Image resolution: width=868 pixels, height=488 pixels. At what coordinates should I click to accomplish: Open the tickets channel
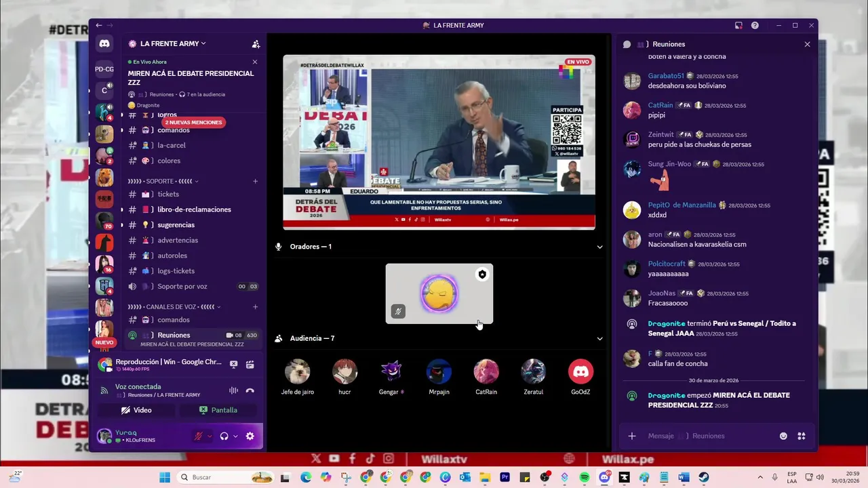pyautogui.click(x=193, y=194)
